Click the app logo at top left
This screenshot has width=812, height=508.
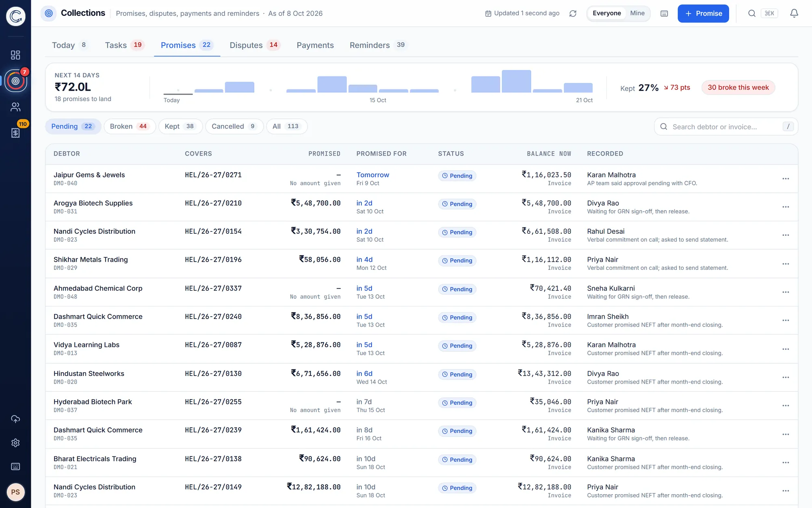coord(15,16)
